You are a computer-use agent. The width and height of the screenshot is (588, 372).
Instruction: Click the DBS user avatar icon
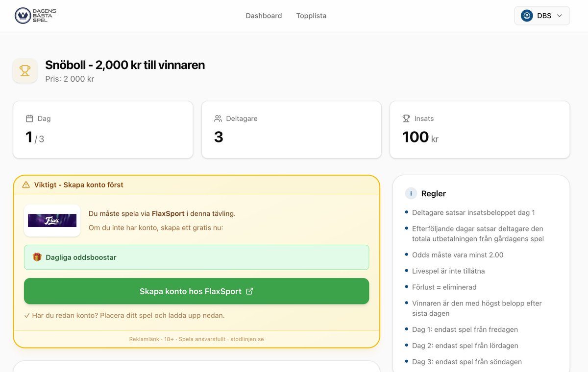point(527,16)
